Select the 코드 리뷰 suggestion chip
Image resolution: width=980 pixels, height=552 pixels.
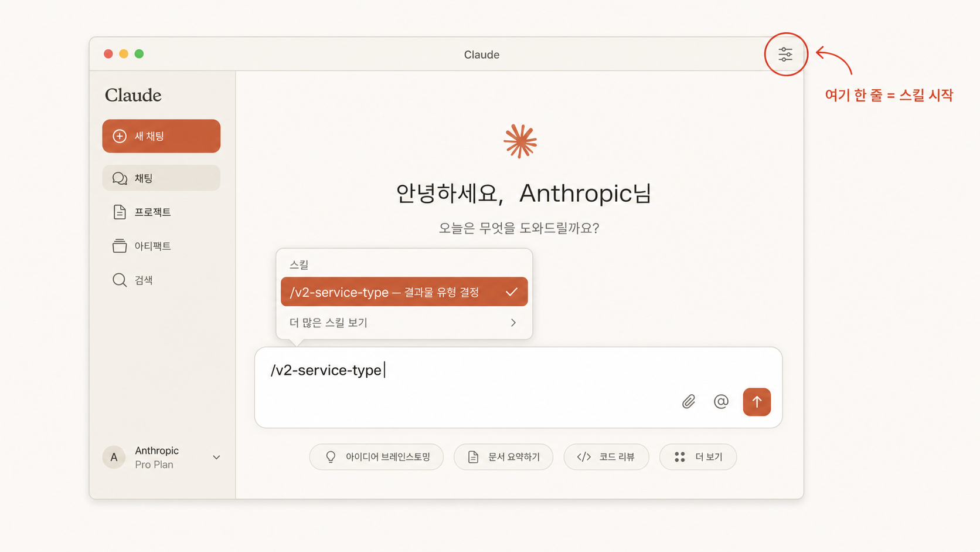coord(606,457)
